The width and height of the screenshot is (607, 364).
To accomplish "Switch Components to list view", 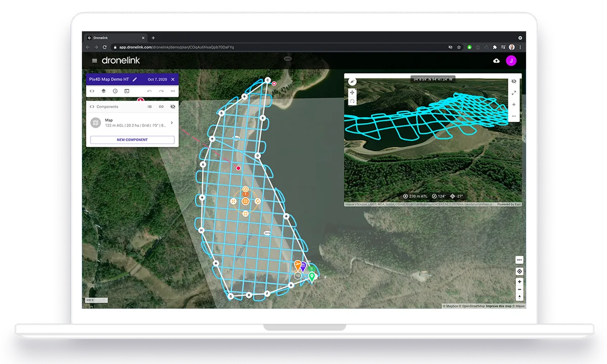I will [x=150, y=107].
